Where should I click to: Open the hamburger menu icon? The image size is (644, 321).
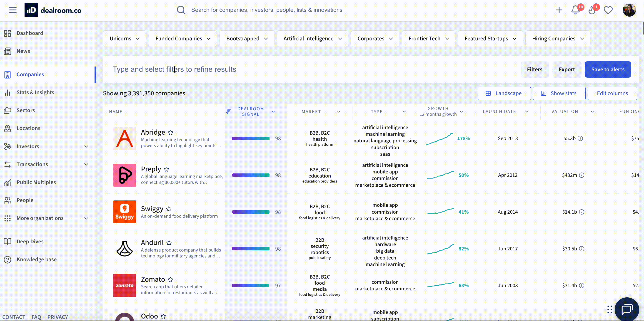[x=13, y=10]
